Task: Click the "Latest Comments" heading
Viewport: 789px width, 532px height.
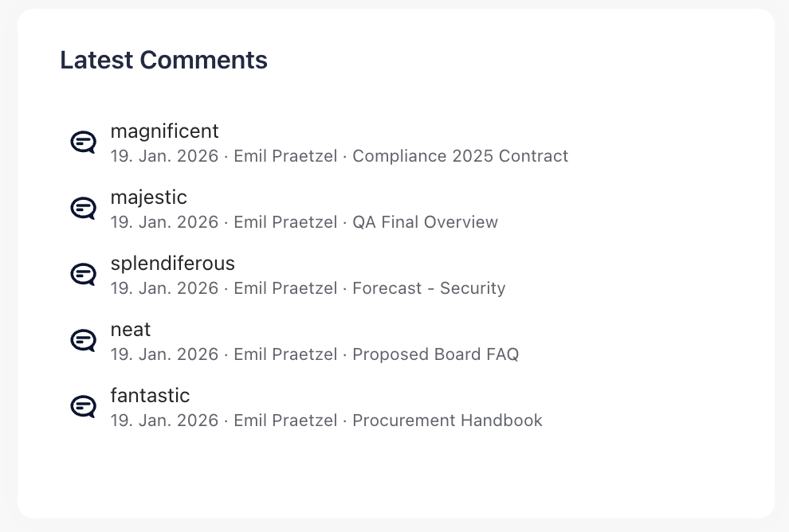Action: 163,60
